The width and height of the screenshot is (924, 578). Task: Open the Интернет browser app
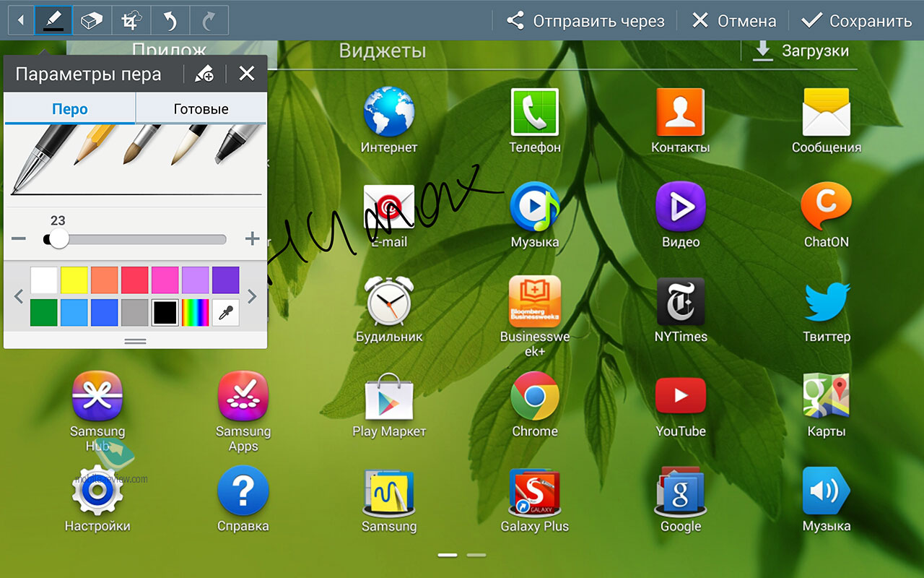pyautogui.click(x=389, y=121)
